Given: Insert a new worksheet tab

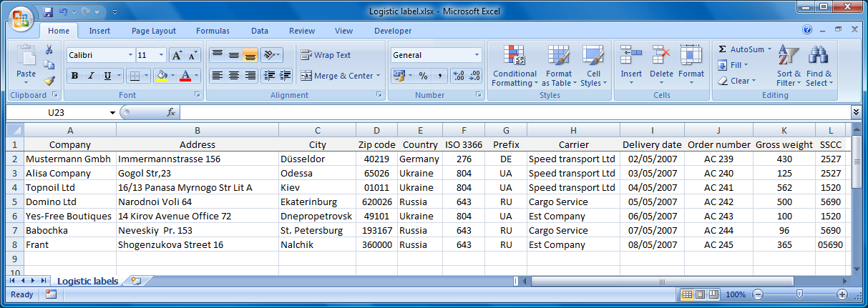Looking at the screenshot, I should [136, 281].
